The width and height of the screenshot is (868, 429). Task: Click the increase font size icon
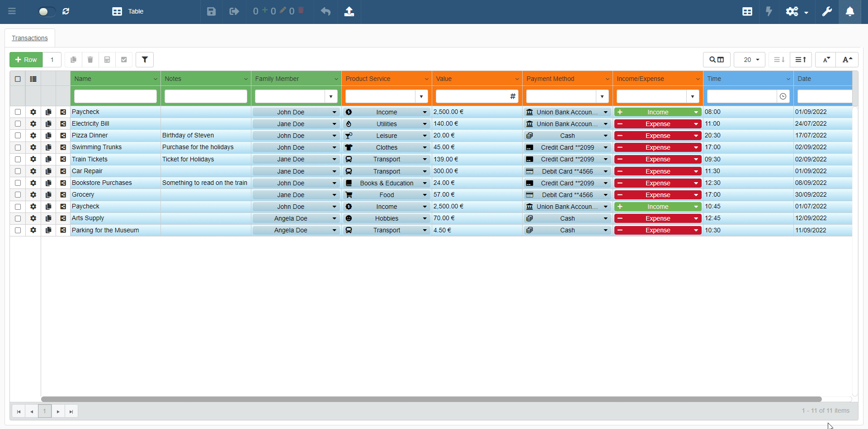tap(847, 60)
